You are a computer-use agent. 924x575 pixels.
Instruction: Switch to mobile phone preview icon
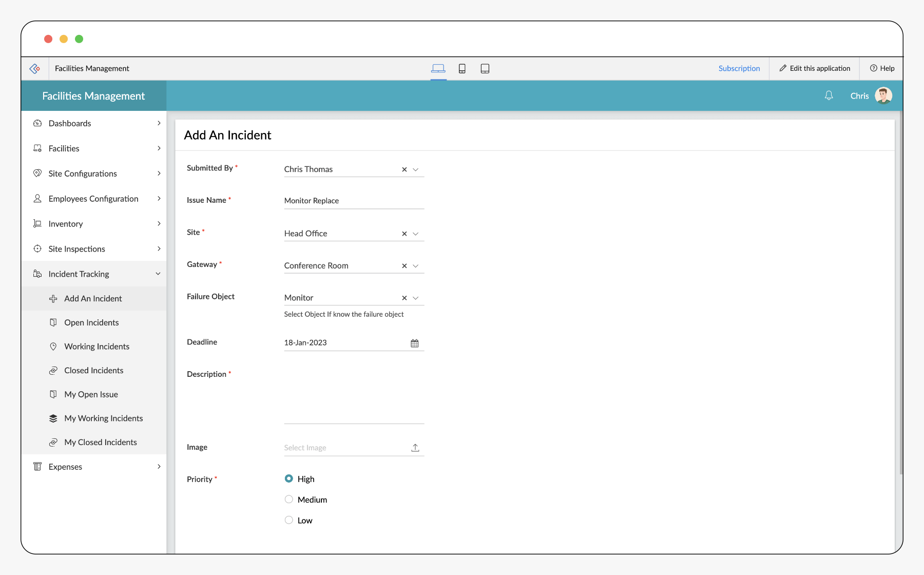tap(462, 69)
